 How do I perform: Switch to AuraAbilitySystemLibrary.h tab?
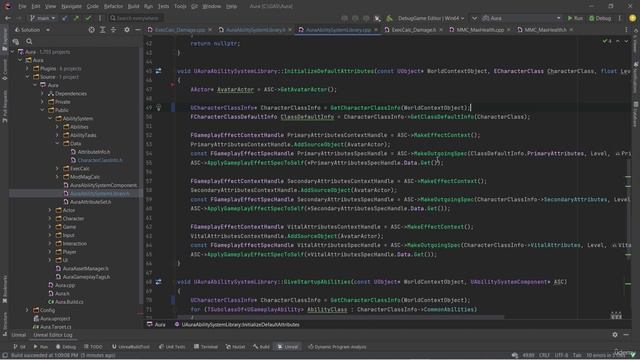[255, 30]
